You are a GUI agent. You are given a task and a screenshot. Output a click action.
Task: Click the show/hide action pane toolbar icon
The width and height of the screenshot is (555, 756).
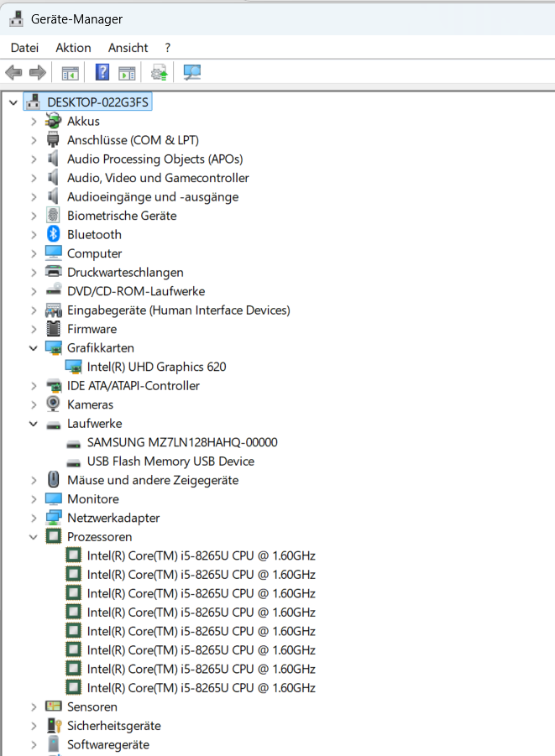(x=127, y=73)
